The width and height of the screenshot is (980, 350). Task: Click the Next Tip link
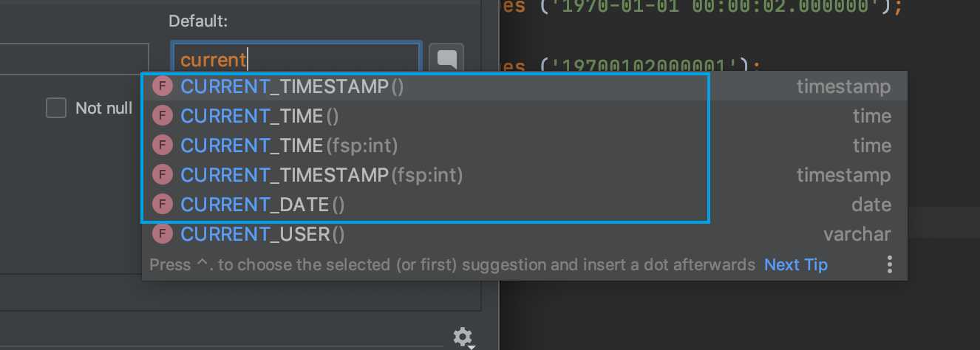(x=796, y=264)
